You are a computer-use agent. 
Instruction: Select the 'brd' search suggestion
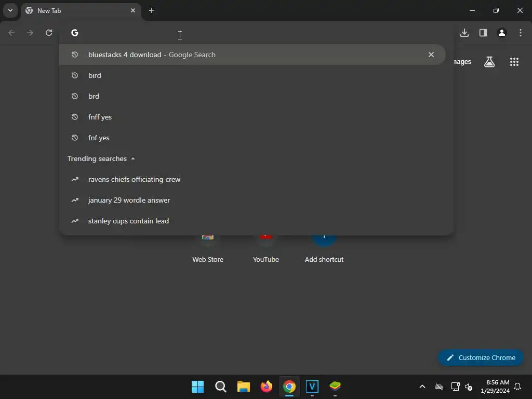point(252,96)
